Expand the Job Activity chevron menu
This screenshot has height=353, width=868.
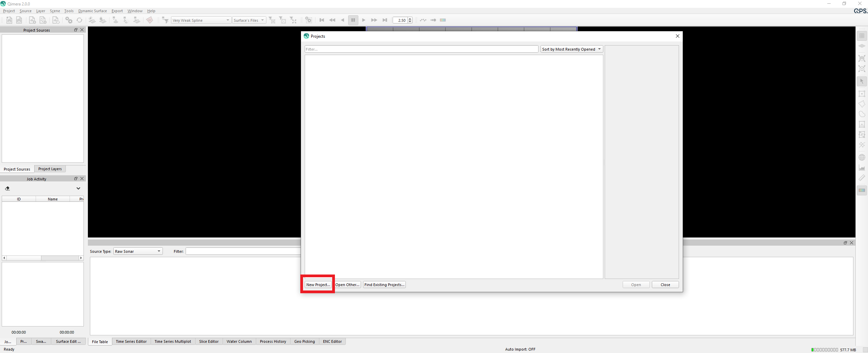tap(78, 188)
